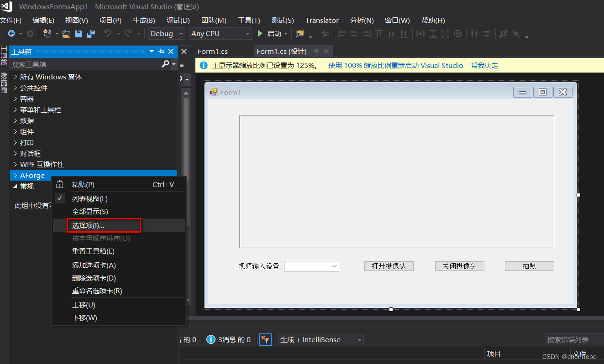
Task: Click the multi-select filter icon in error list
Action: [265, 339]
